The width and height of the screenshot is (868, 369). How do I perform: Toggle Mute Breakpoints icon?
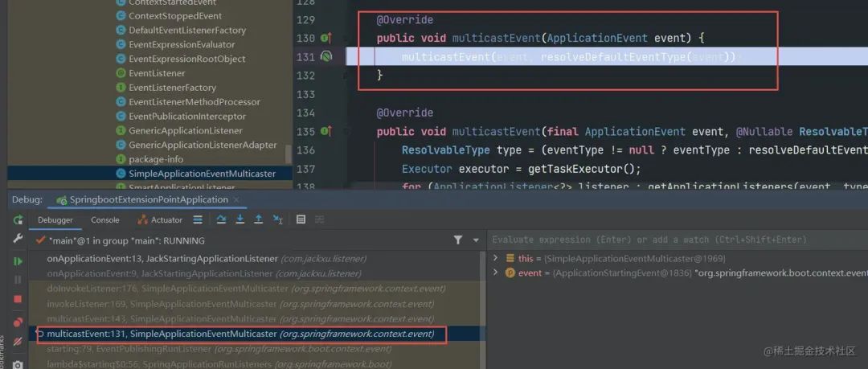[18, 342]
